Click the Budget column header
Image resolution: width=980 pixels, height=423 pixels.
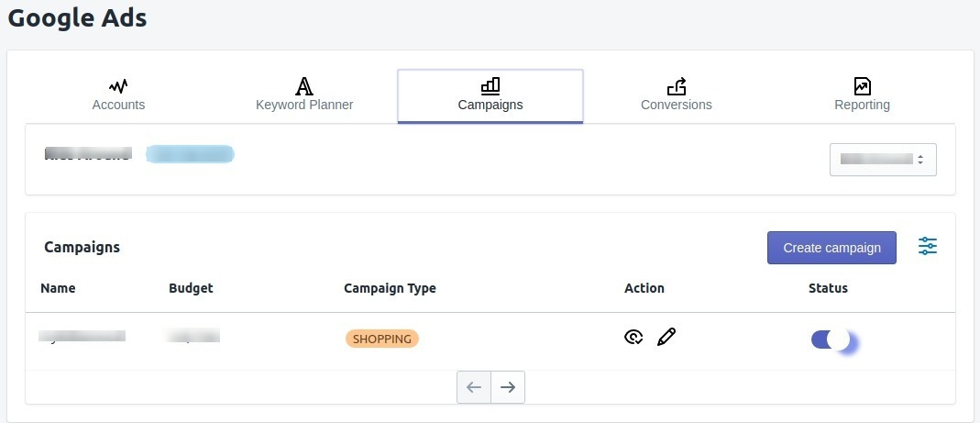tap(191, 288)
